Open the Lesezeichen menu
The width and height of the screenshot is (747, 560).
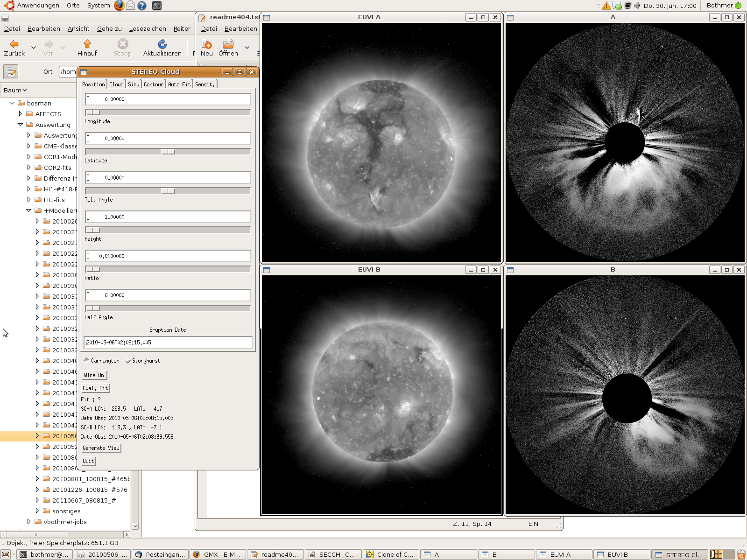[x=148, y=28]
